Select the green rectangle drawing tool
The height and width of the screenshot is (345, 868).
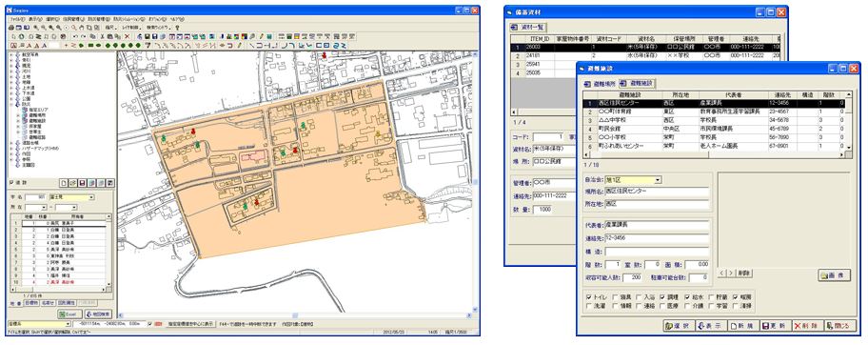click(x=90, y=46)
